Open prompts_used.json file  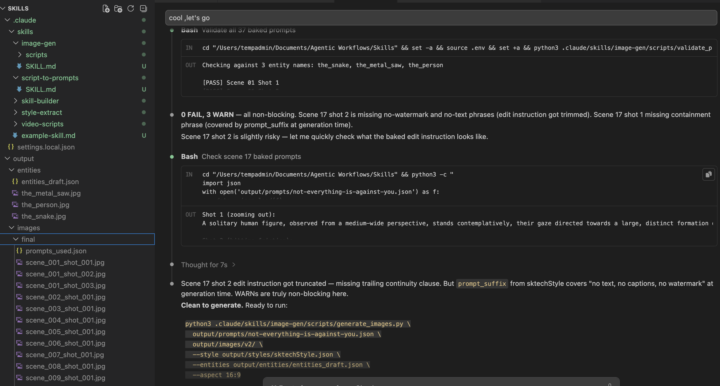pos(56,251)
